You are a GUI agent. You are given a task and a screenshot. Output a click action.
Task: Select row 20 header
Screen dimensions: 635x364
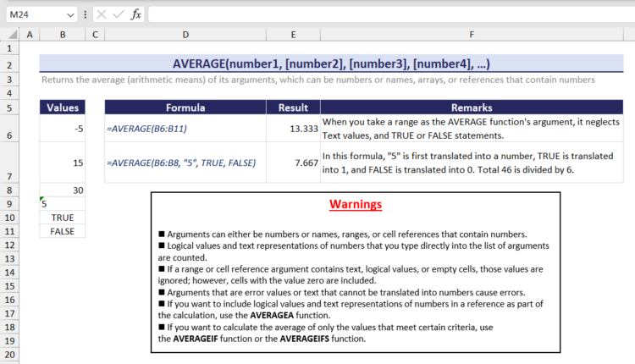tap(9, 355)
